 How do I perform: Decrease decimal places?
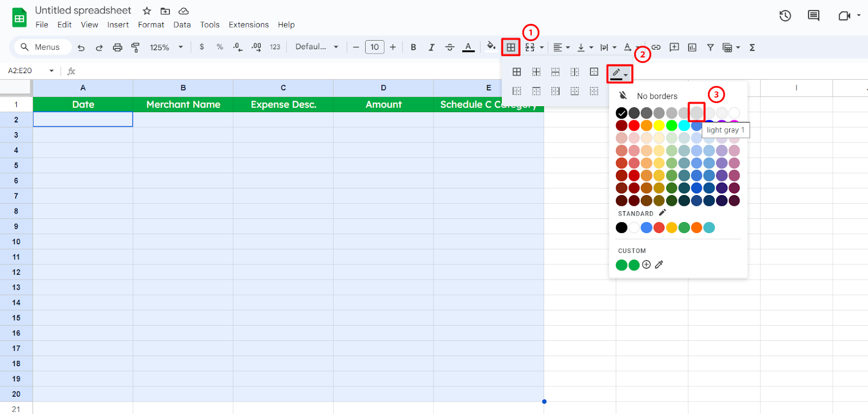(x=238, y=47)
